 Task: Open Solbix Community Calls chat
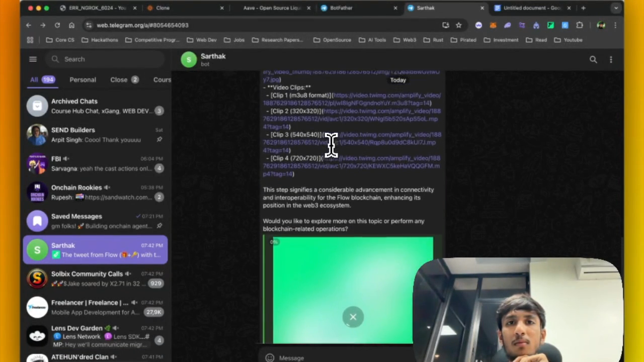(x=95, y=278)
